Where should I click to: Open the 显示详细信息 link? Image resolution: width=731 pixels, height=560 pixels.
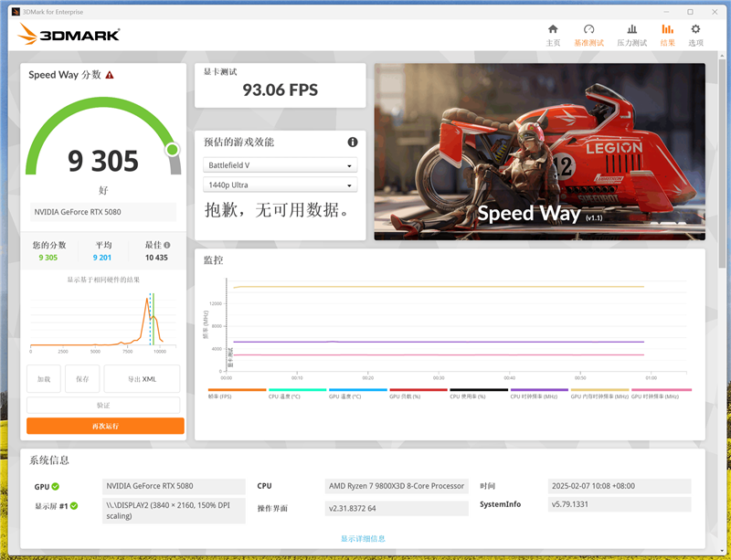coord(365,535)
